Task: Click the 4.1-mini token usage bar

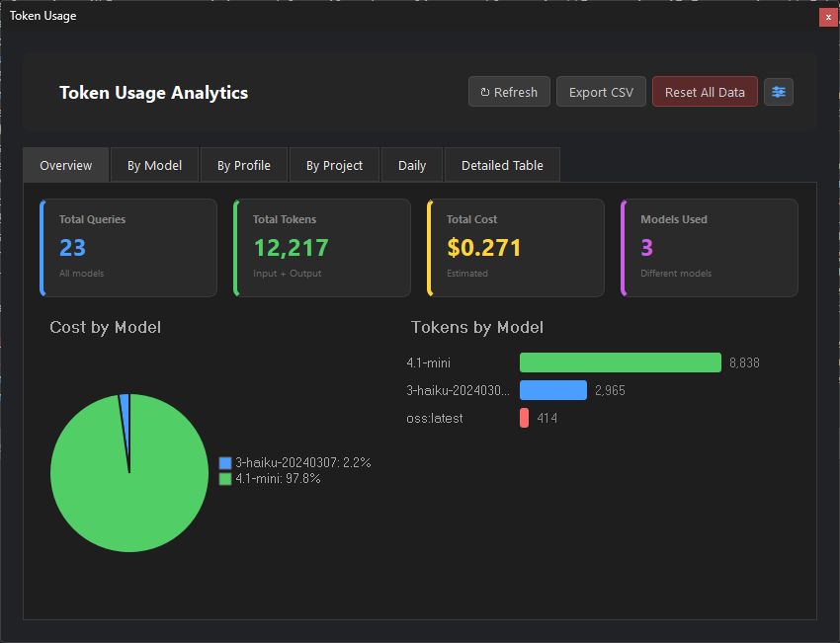Action: tap(620, 362)
